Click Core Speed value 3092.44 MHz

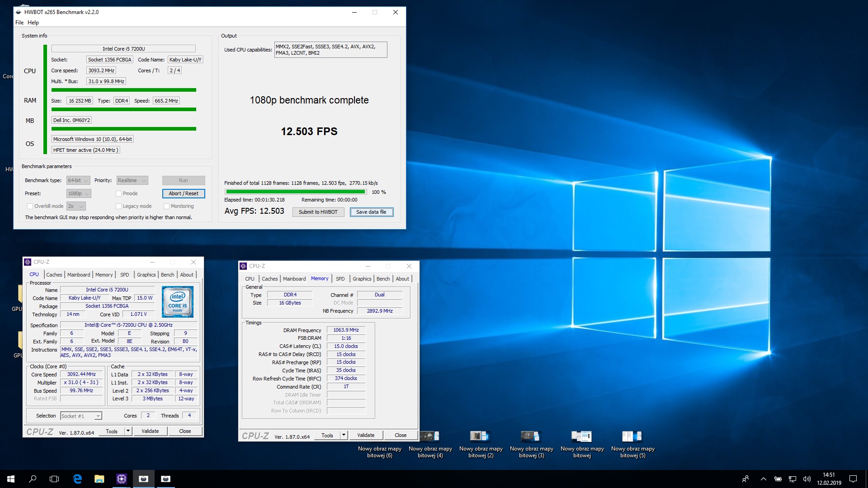[x=81, y=375]
